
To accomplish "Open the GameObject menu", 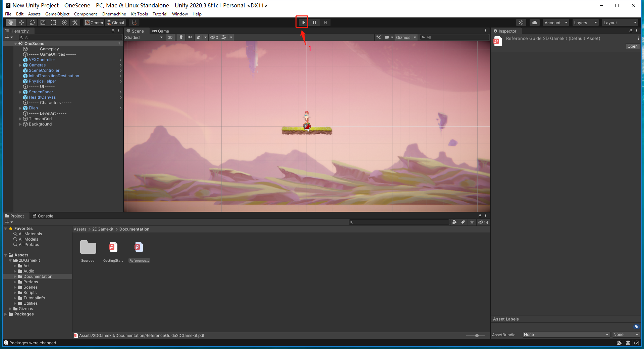I will click(x=57, y=14).
